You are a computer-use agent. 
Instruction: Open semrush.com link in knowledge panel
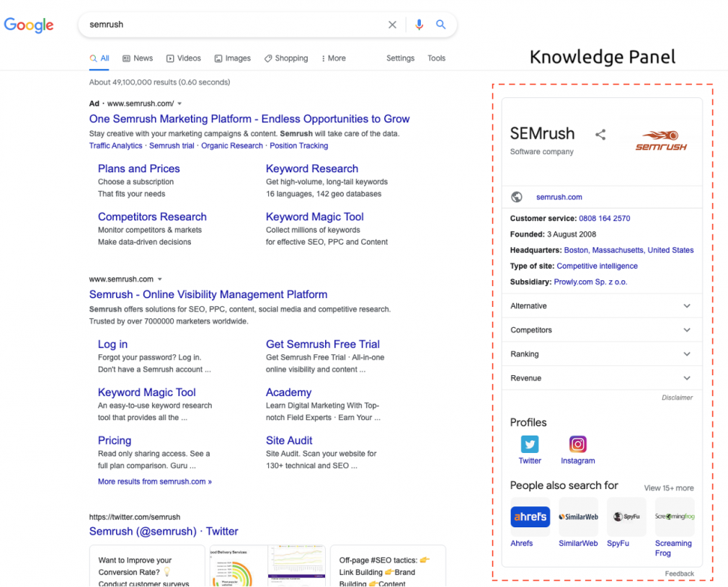(559, 197)
